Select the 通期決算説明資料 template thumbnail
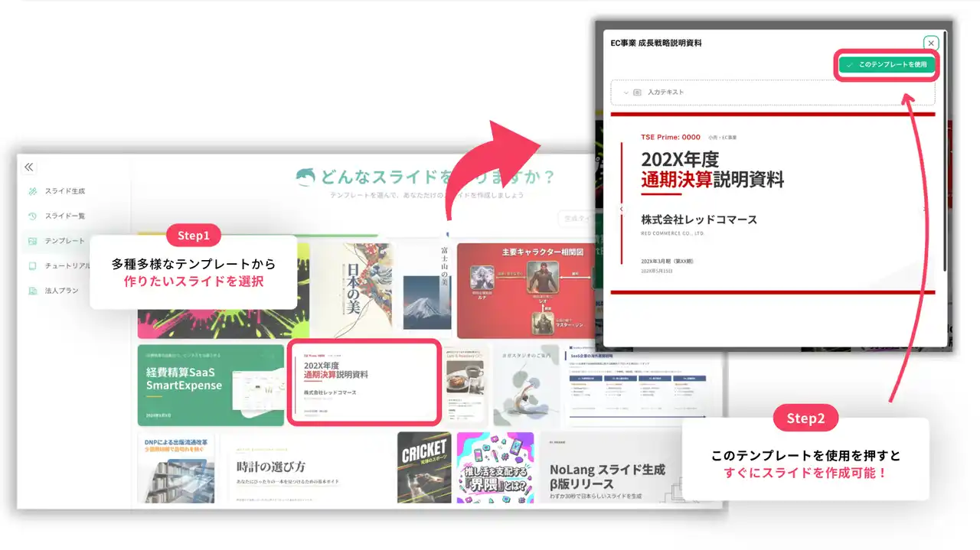This screenshot has height=550, width=980. 364,382
